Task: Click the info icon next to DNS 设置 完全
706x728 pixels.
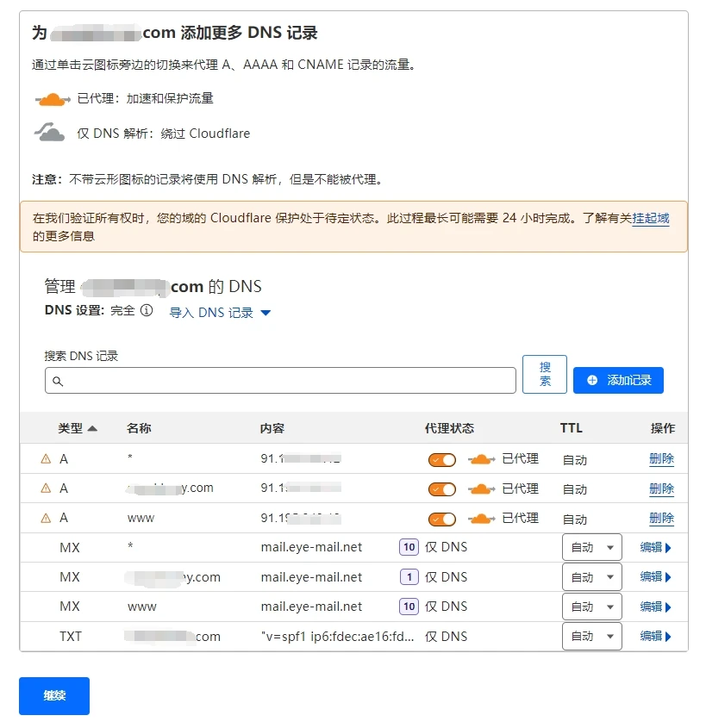Action: click(x=147, y=310)
